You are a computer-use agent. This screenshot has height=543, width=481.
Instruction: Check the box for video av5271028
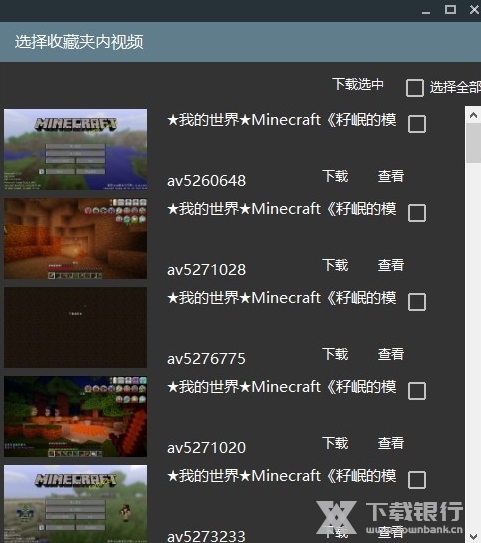tap(417, 213)
